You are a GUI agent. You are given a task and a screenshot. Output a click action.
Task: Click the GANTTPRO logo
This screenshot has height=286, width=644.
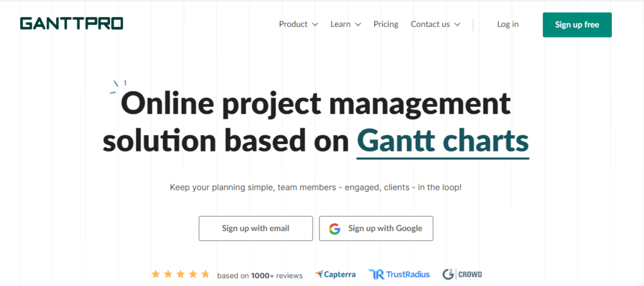(x=72, y=23)
